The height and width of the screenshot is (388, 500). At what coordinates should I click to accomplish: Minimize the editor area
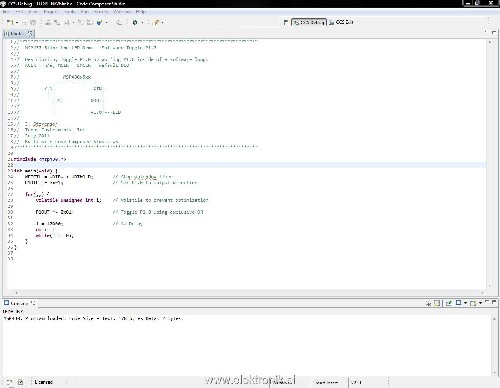(x=485, y=32)
